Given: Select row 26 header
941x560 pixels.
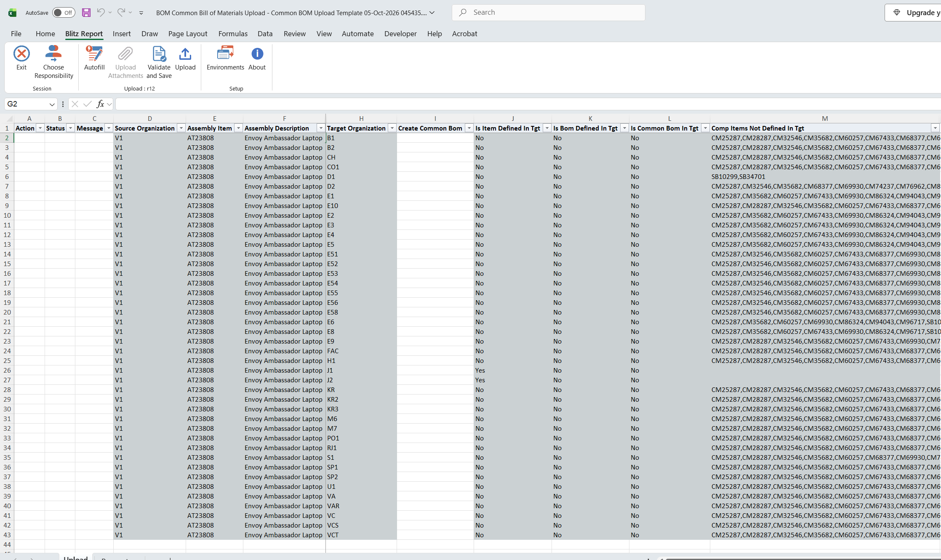Looking at the screenshot, I should 7,370.
